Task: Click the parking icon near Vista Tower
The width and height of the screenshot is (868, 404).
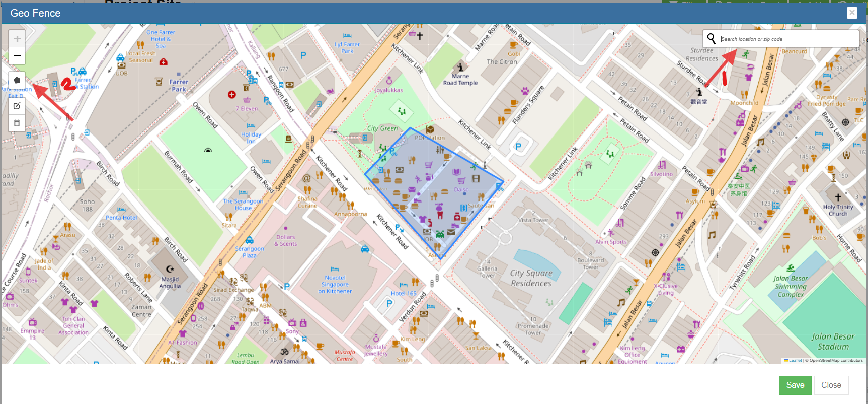Action: (x=518, y=147)
